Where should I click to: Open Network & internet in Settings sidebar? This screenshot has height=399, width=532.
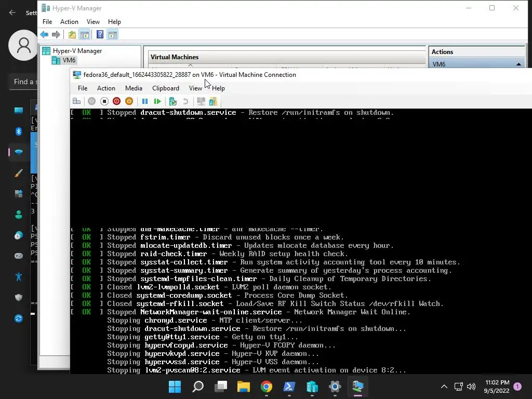(x=19, y=152)
